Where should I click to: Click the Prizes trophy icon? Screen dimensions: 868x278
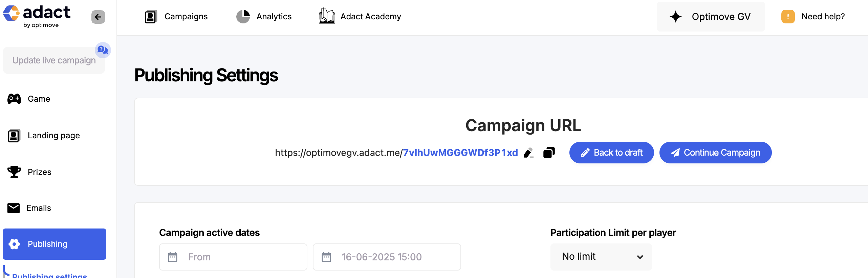[14, 172]
